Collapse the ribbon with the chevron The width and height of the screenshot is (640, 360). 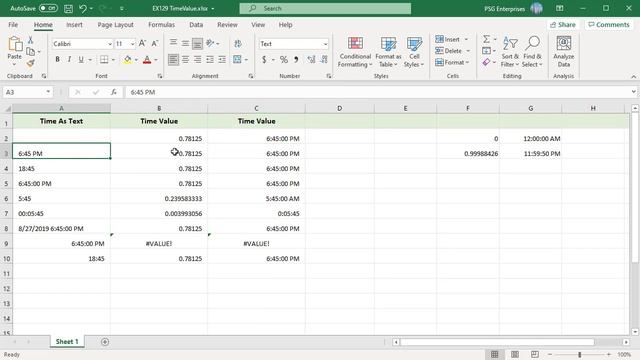633,76
